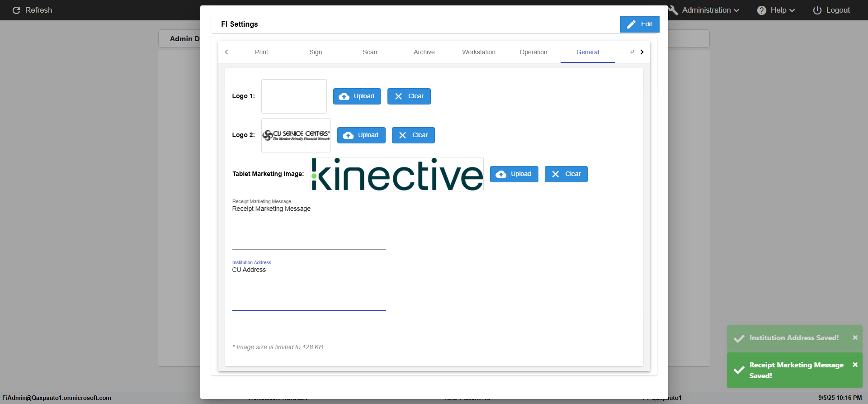Image resolution: width=868 pixels, height=404 pixels.
Task: Focus the Institution Address text field
Action: coord(309,288)
